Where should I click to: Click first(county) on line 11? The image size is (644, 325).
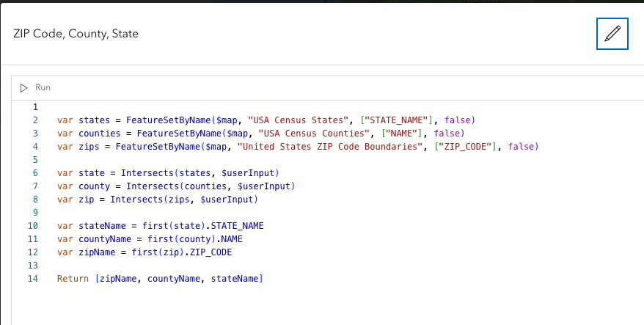click(181, 239)
